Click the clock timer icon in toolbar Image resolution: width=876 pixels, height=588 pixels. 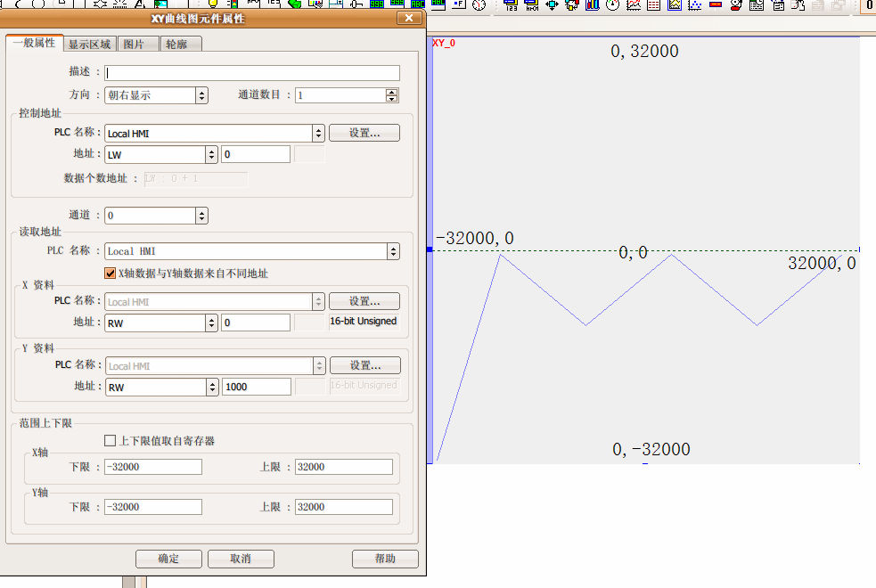479,5
